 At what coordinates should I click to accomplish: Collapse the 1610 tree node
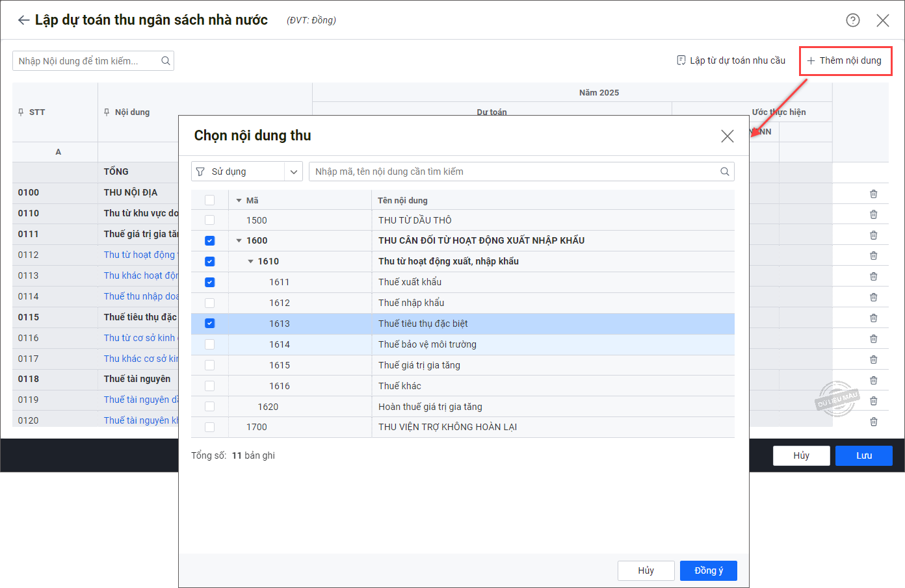[250, 262]
